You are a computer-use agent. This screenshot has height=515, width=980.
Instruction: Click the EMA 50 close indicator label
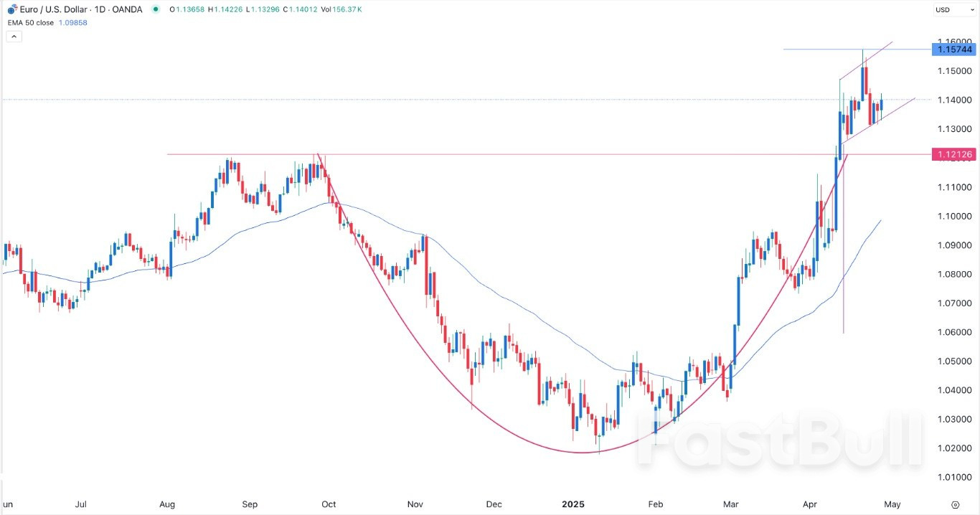click(x=30, y=22)
